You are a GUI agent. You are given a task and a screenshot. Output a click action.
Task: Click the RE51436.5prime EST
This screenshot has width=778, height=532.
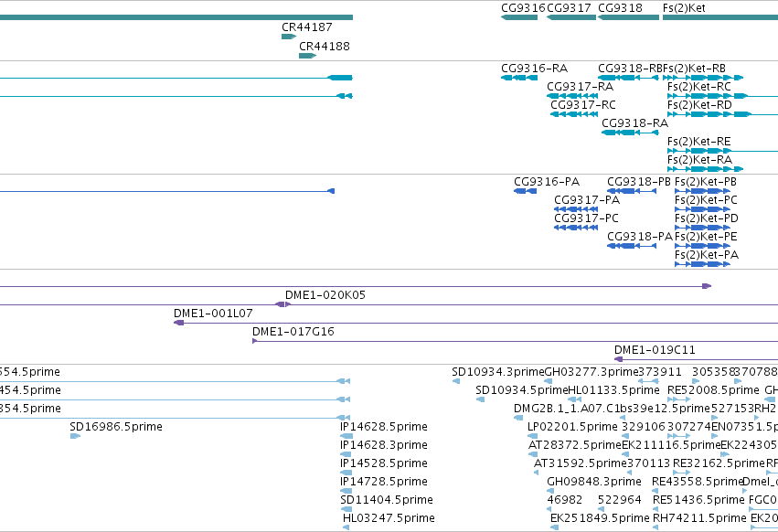656,509
